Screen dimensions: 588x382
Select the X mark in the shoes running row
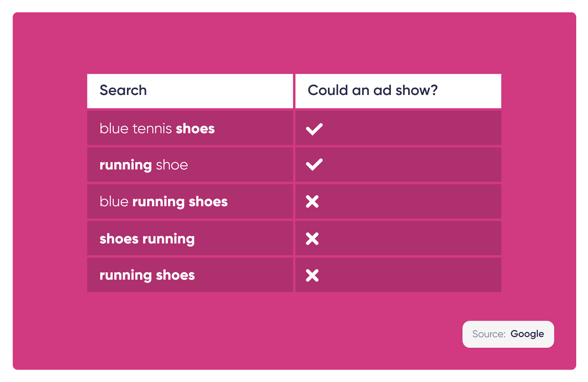pos(312,239)
